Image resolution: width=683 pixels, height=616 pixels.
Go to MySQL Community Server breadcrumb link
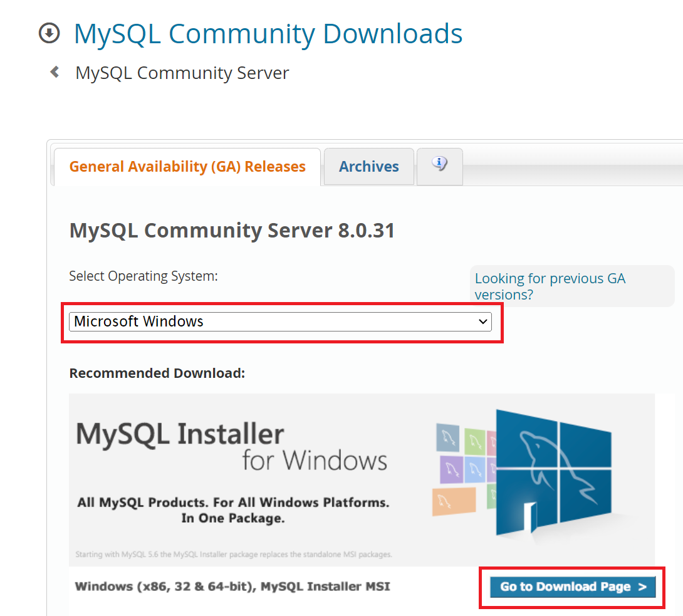tap(182, 73)
